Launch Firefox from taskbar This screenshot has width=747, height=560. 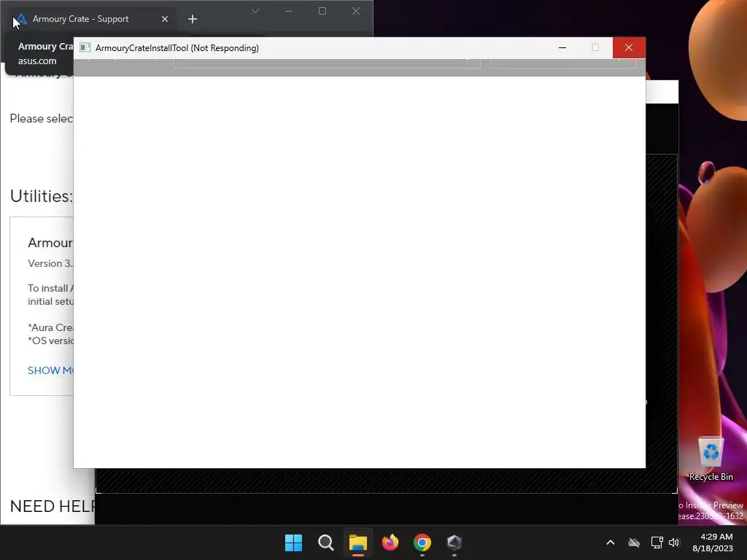(390, 542)
